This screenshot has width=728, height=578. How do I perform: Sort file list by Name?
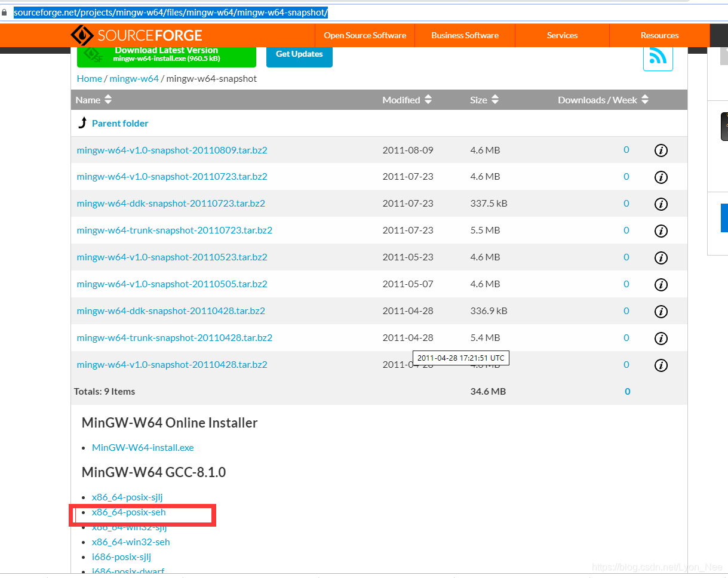point(94,100)
